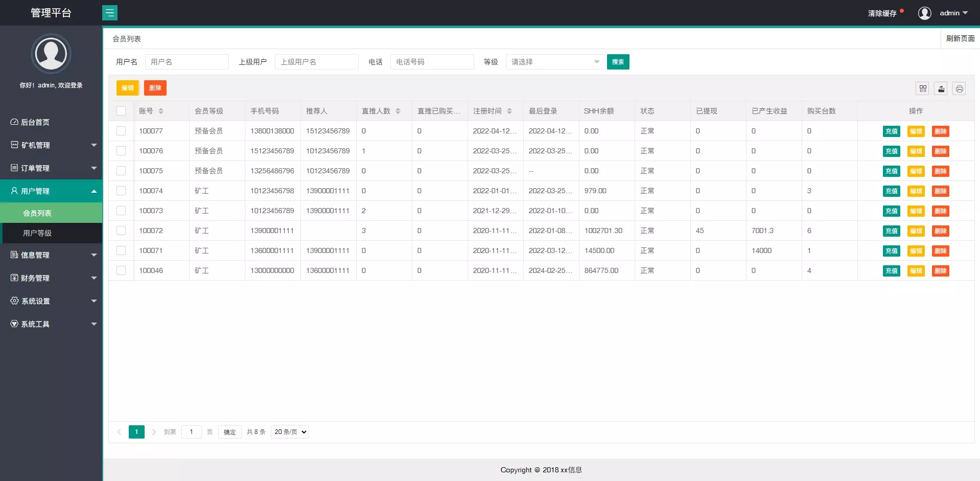Screen dimensions: 980x481
Task: Open the 等级 level dropdown
Action: (x=554, y=61)
